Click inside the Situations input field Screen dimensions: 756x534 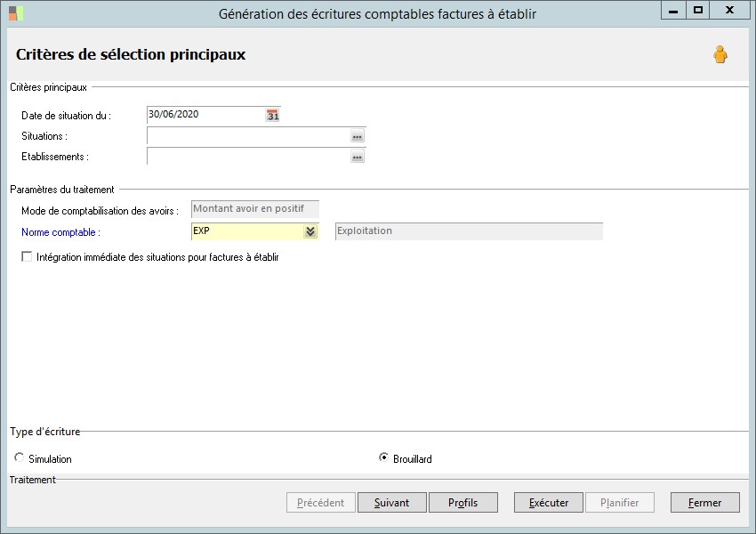247,136
